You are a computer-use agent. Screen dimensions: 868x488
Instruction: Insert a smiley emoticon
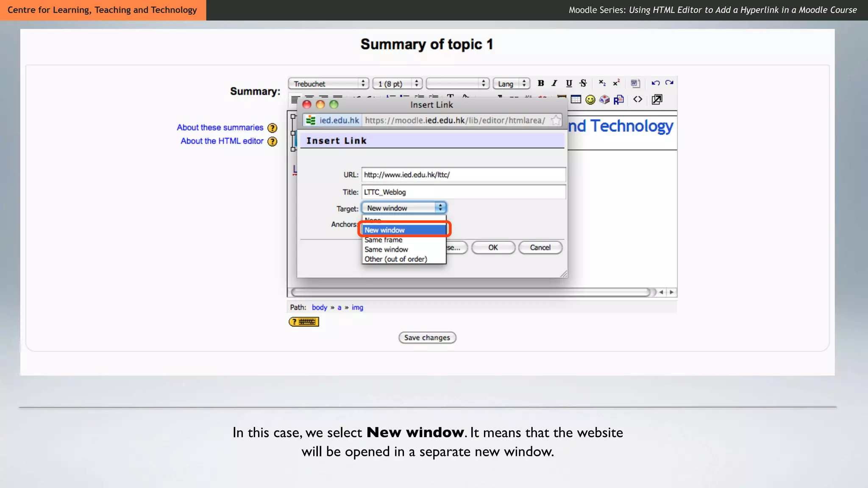[x=590, y=100]
